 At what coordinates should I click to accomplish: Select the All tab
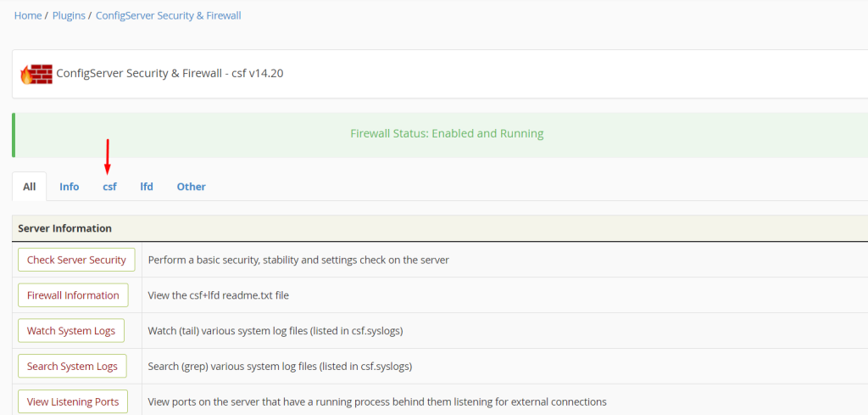pyautogui.click(x=30, y=187)
